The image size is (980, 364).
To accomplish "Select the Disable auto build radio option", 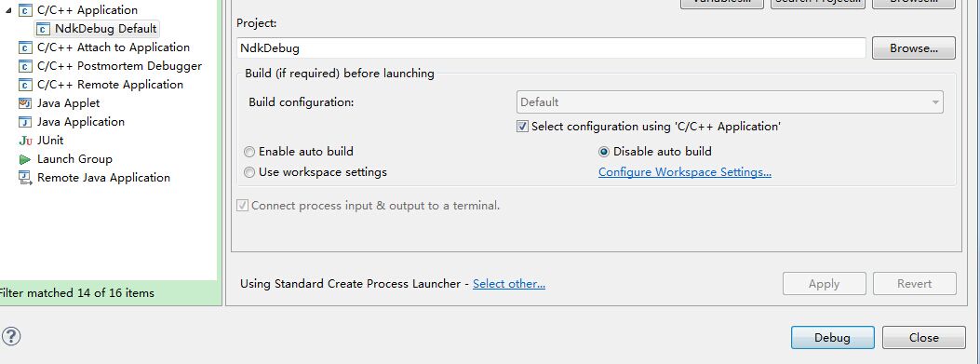I will tap(604, 152).
